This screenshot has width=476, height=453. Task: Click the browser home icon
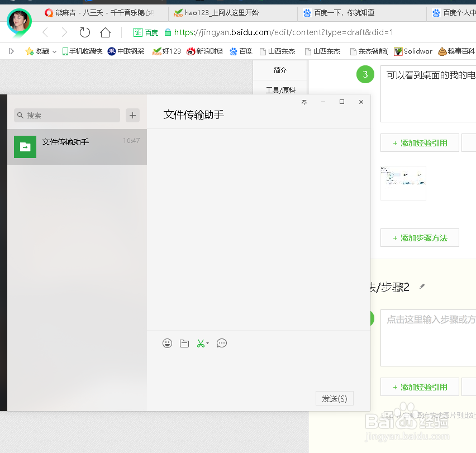click(105, 32)
